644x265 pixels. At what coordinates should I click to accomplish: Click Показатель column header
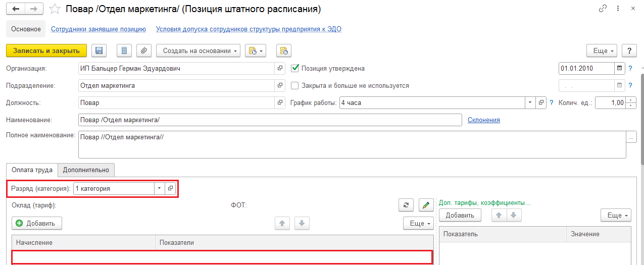[x=503, y=234]
